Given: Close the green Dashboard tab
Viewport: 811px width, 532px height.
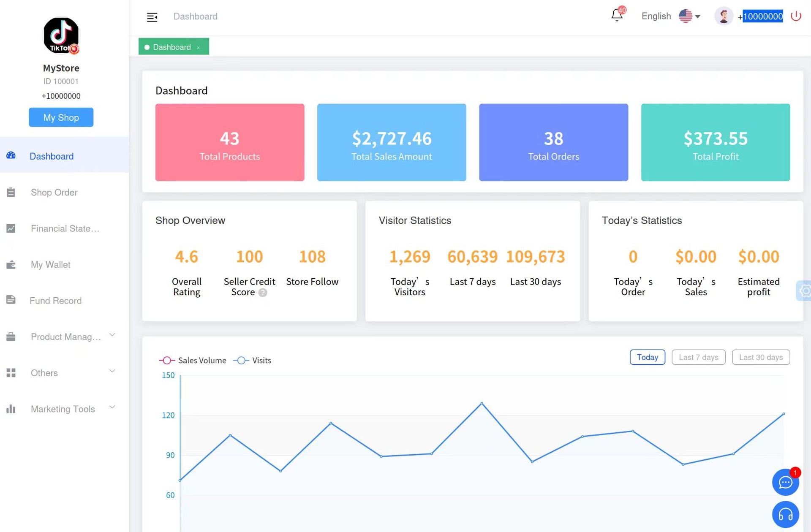Looking at the screenshot, I should tap(198, 48).
